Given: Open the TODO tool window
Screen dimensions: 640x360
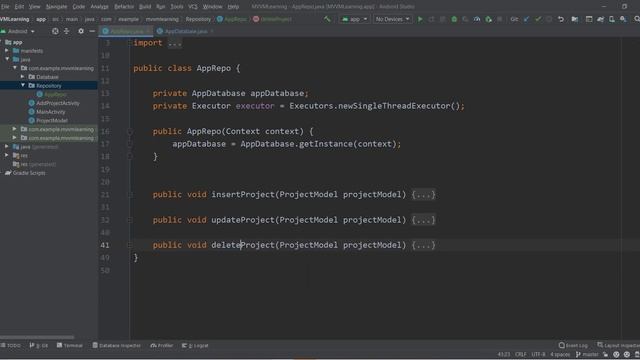Looking at the screenshot, I should (x=11, y=345).
